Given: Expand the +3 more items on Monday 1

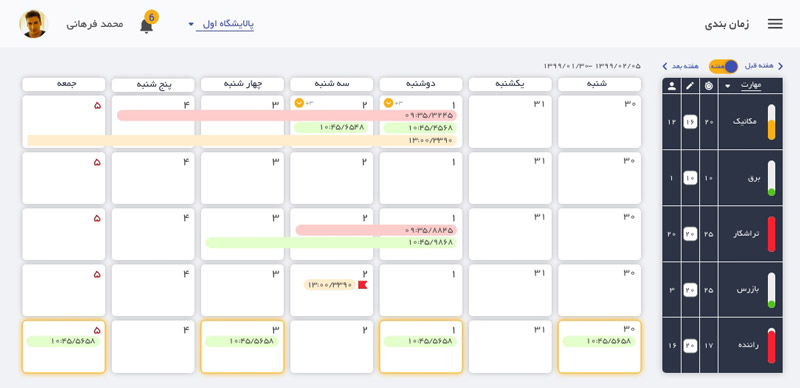Looking at the screenshot, I should 388,103.
